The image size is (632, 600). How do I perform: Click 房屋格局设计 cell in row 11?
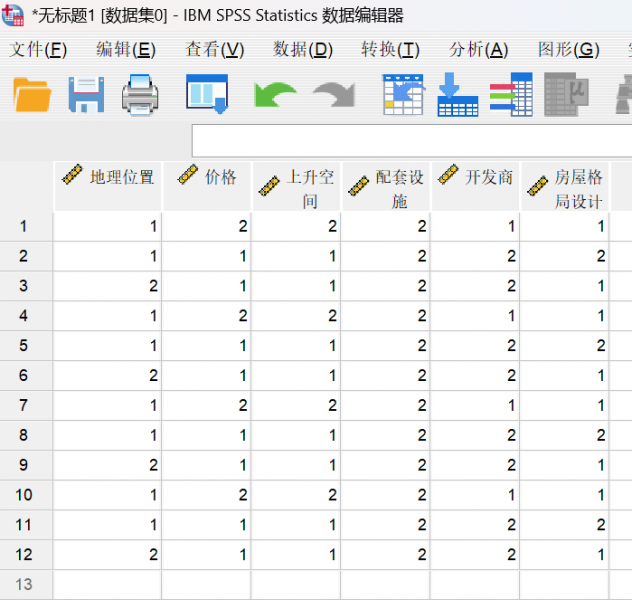[564, 525]
